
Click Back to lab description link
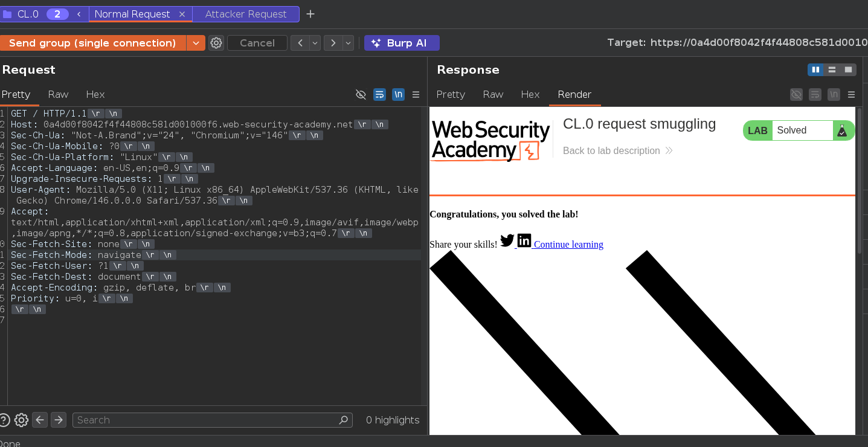click(617, 150)
